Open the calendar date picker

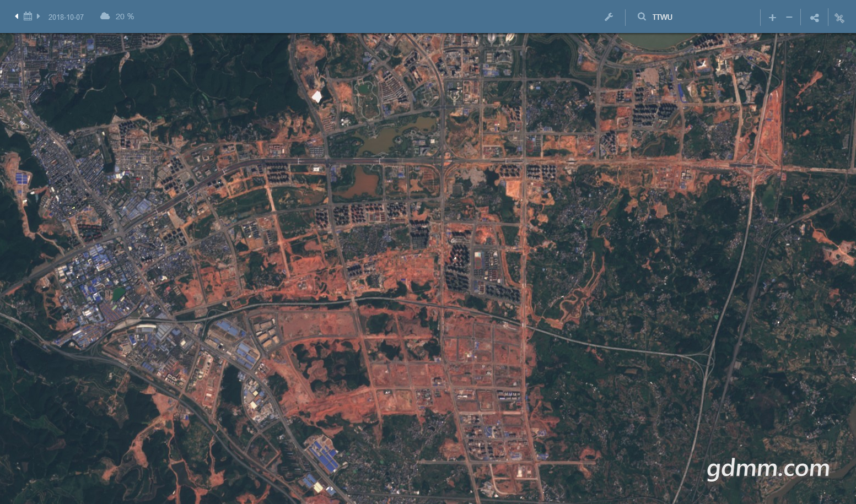coord(28,17)
